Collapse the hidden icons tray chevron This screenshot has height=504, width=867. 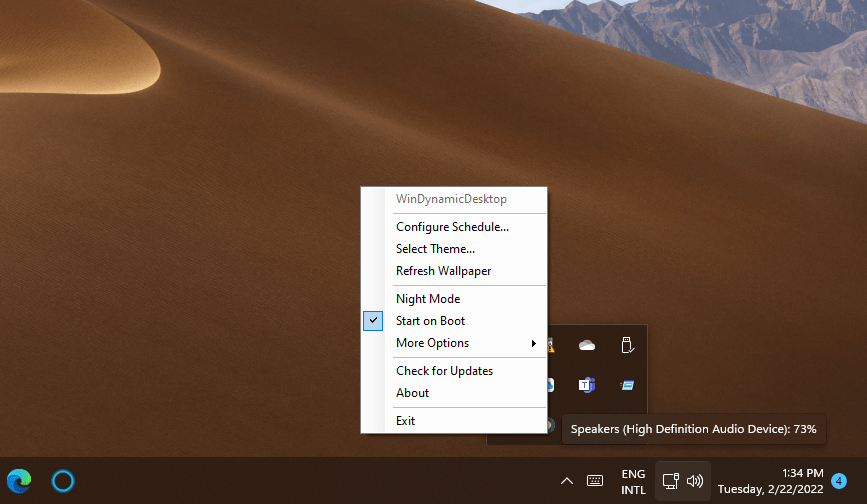[x=567, y=481]
